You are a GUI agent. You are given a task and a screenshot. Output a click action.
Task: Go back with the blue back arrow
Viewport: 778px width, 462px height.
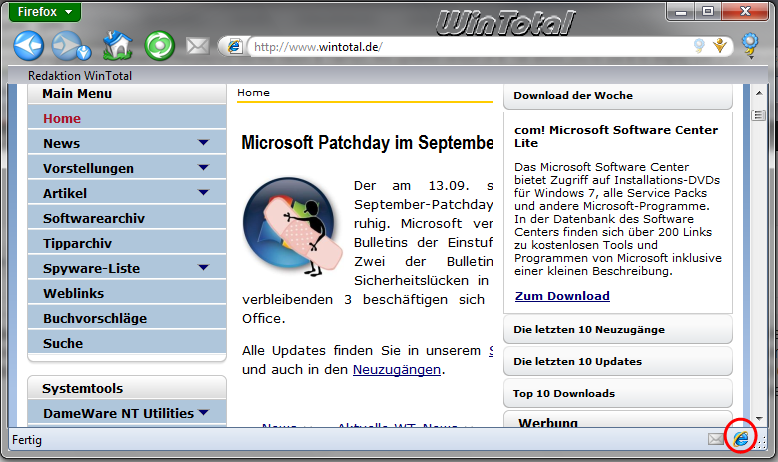(28, 46)
